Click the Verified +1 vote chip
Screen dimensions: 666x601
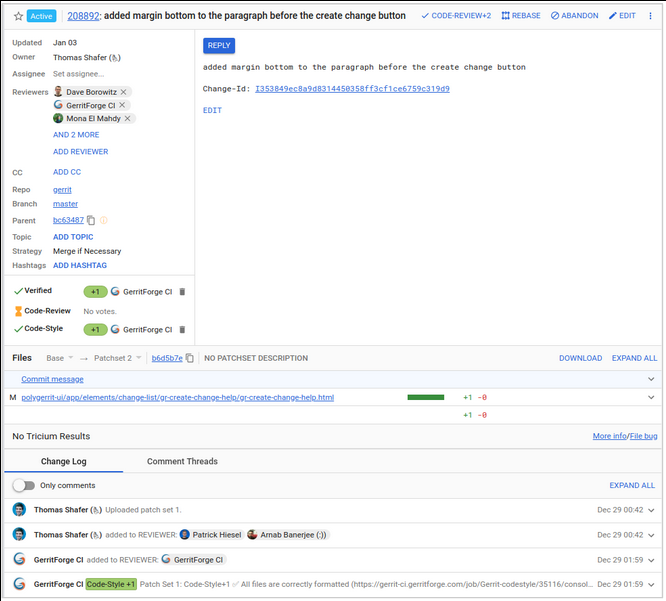click(95, 292)
